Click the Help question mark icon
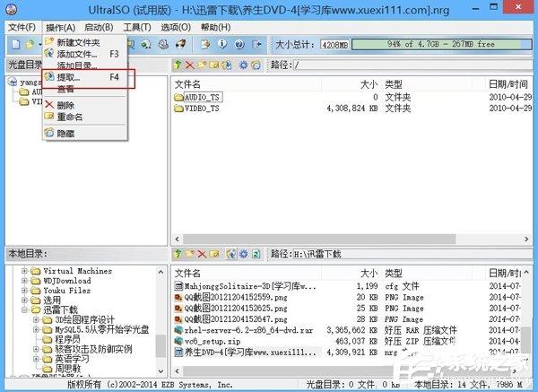Image resolution: width=538 pixels, height=392 pixels. tap(239, 44)
